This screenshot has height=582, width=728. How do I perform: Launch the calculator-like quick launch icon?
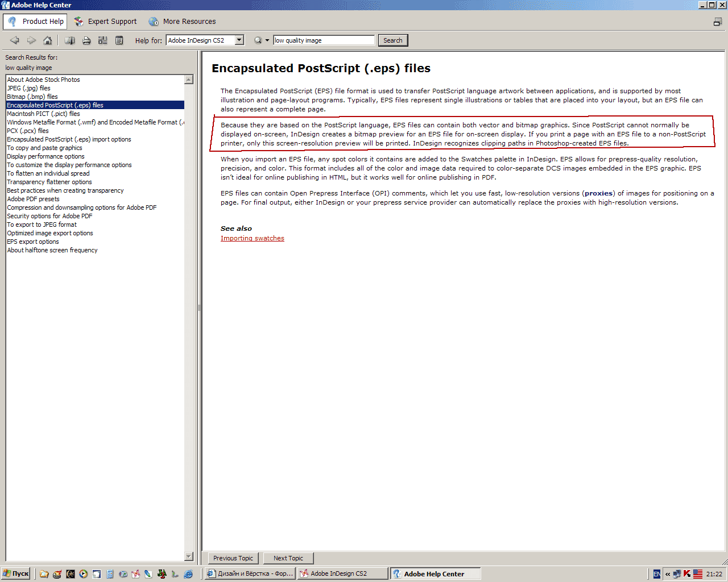pyautogui.click(x=110, y=574)
